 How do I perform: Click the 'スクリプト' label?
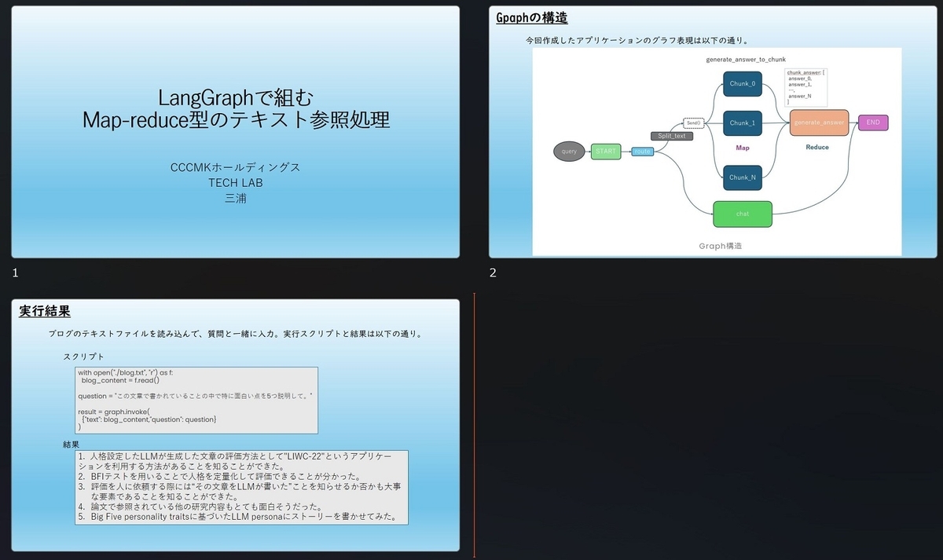coord(84,357)
